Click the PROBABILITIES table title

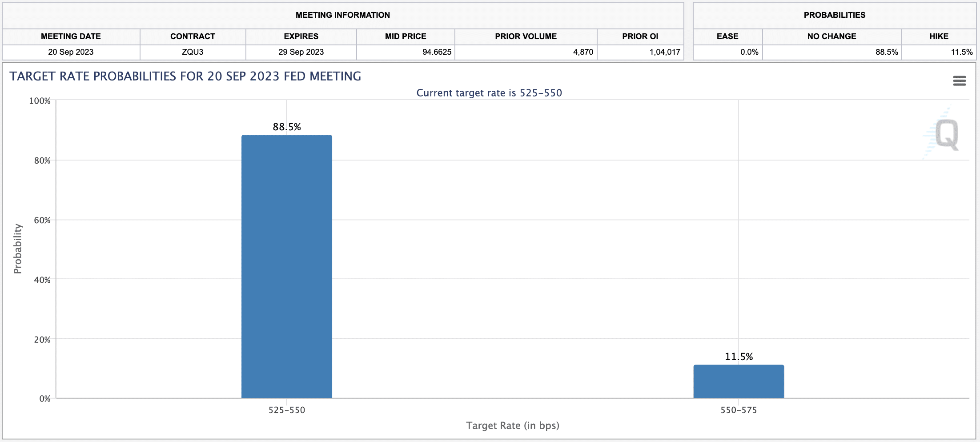coord(835,15)
